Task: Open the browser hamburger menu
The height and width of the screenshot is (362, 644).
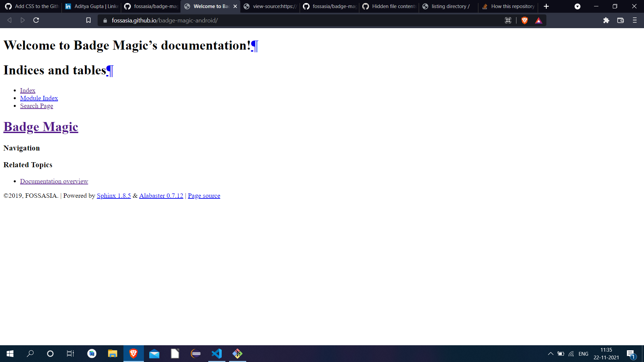Action: tap(635, 20)
